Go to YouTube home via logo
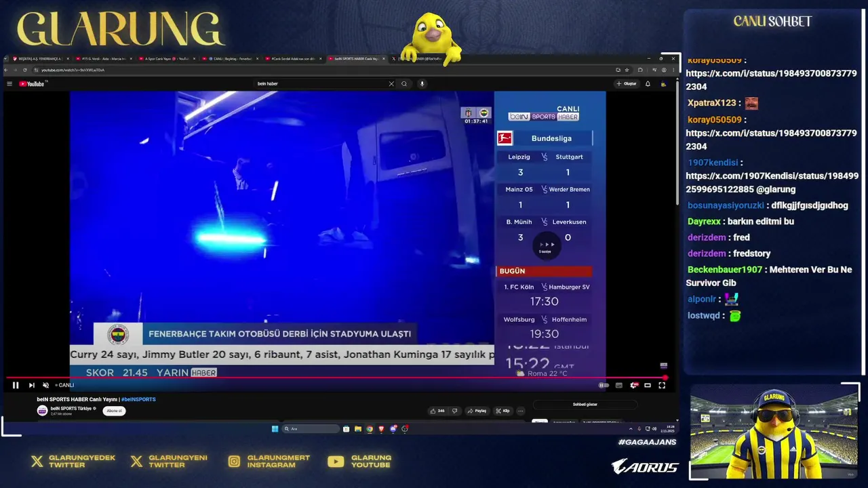This screenshot has width=868, height=488. (x=32, y=84)
